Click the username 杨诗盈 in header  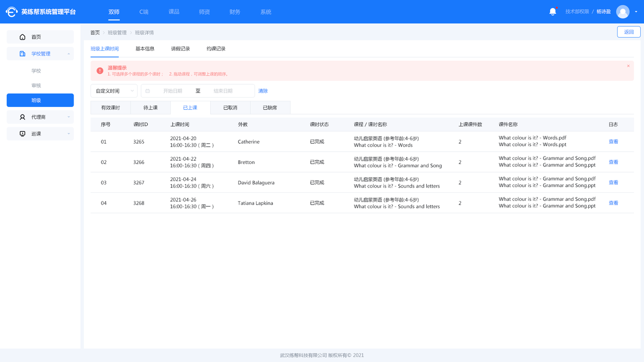tap(603, 12)
